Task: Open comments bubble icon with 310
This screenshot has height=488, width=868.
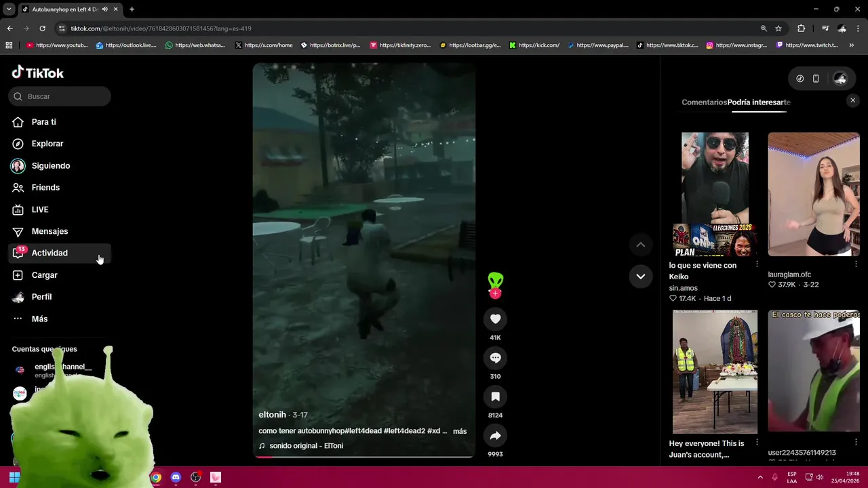Action: (495, 358)
